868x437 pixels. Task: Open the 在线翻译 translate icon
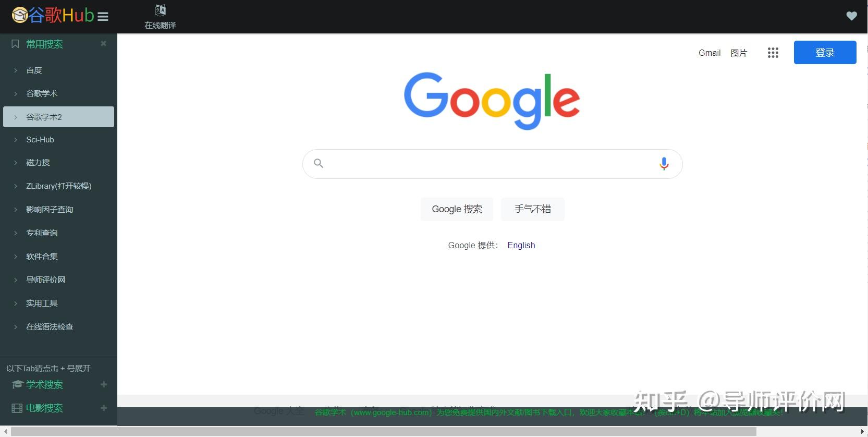(160, 10)
